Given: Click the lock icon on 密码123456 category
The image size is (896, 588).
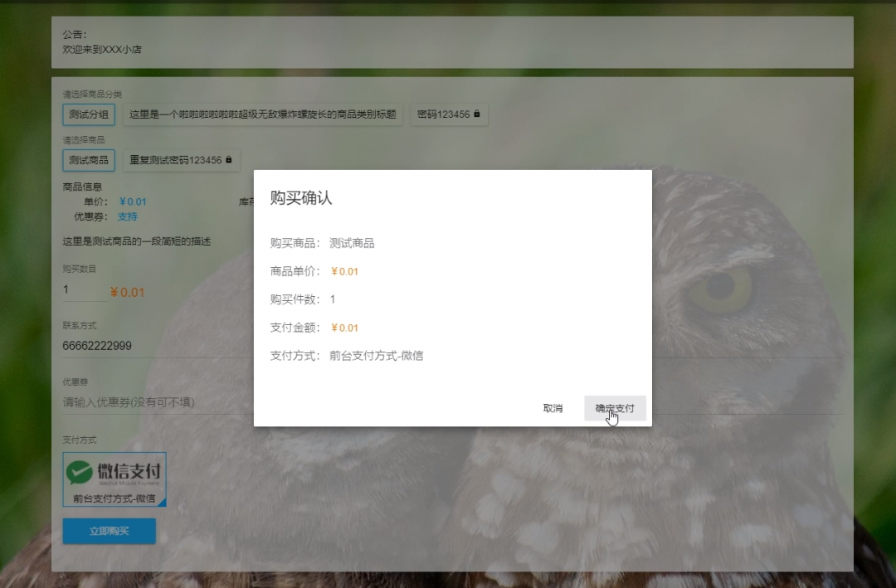Looking at the screenshot, I should pos(479,114).
